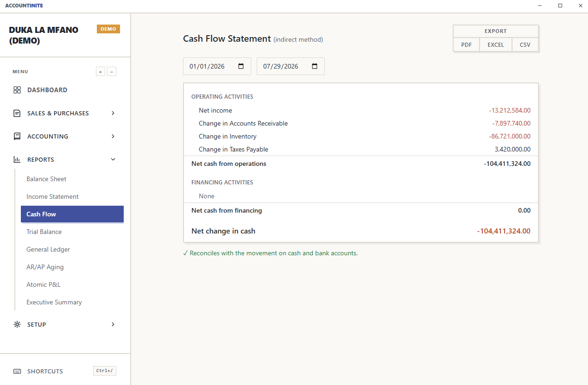Click the end date field 07/29/2026
Viewport: 588px width, 385px height.
(291, 66)
